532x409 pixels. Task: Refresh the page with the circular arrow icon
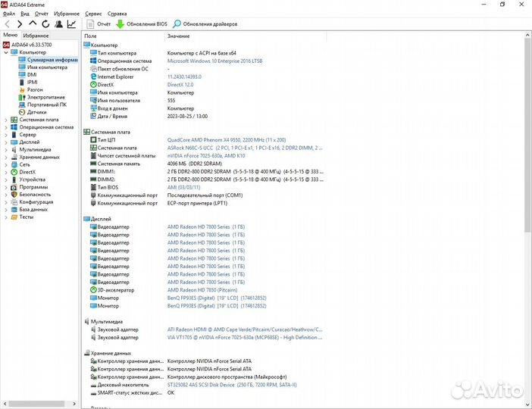[x=45, y=23]
